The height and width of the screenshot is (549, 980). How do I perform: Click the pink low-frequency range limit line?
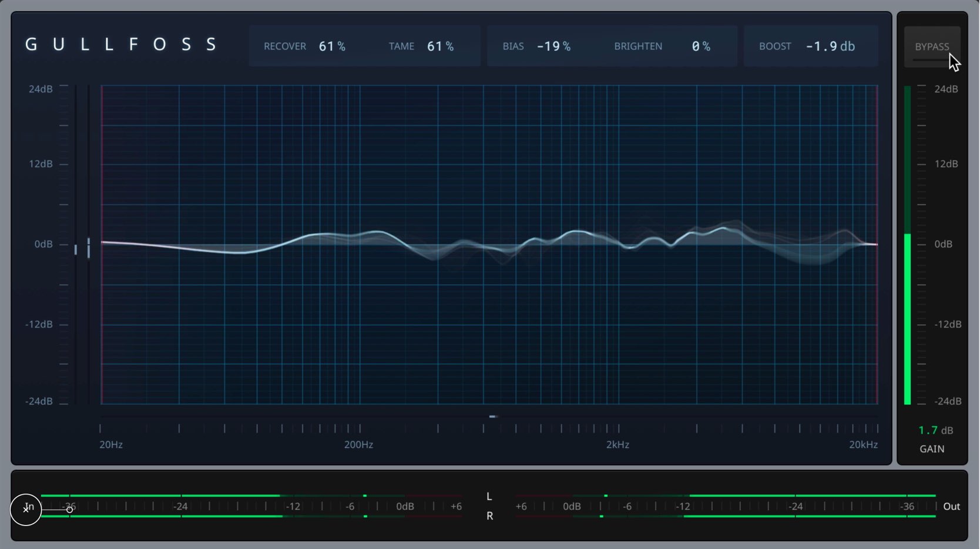pyautogui.click(x=102, y=245)
